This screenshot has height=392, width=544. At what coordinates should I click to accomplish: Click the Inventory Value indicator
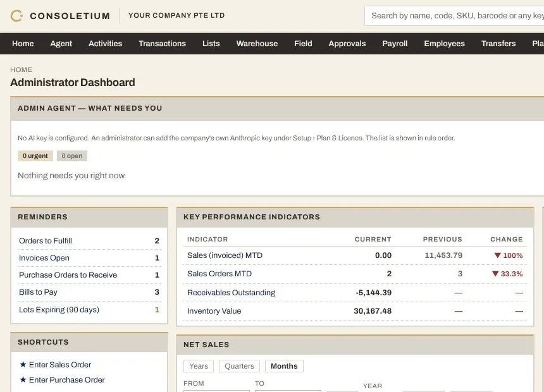pyautogui.click(x=214, y=311)
